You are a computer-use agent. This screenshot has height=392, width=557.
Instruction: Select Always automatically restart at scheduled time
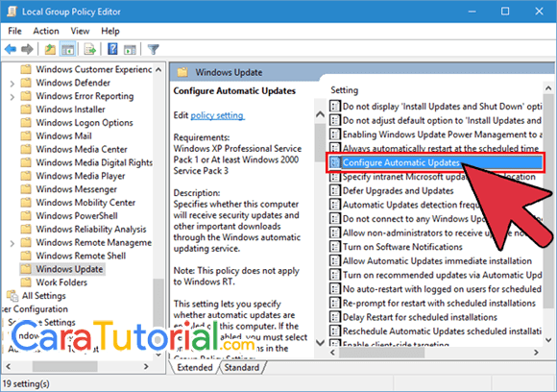(435, 148)
